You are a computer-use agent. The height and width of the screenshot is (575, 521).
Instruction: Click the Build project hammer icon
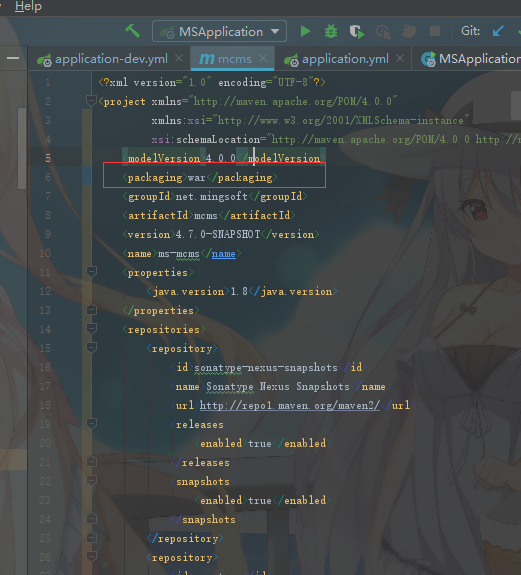(x=132, y=31)
